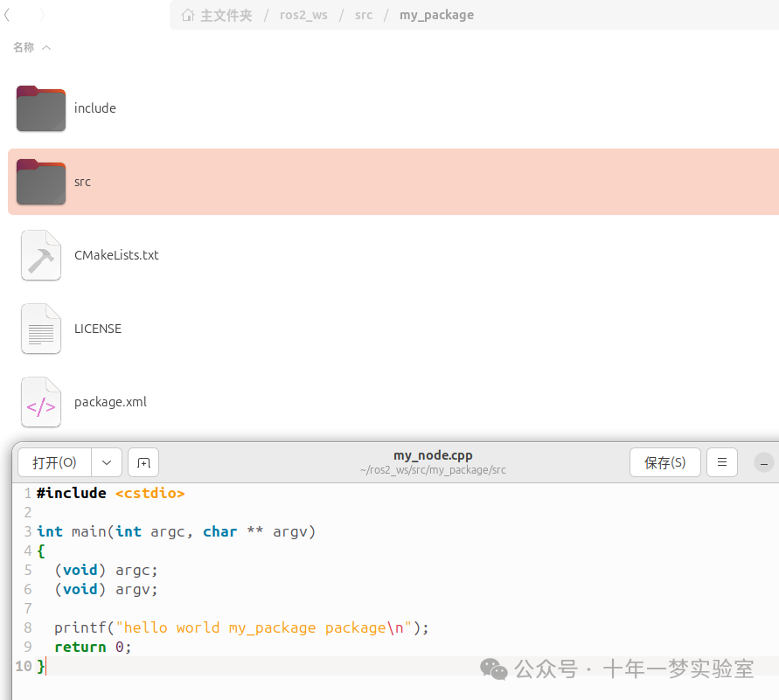Select the package.xml code file icon

pyautogui.click(x=41, y=402)
